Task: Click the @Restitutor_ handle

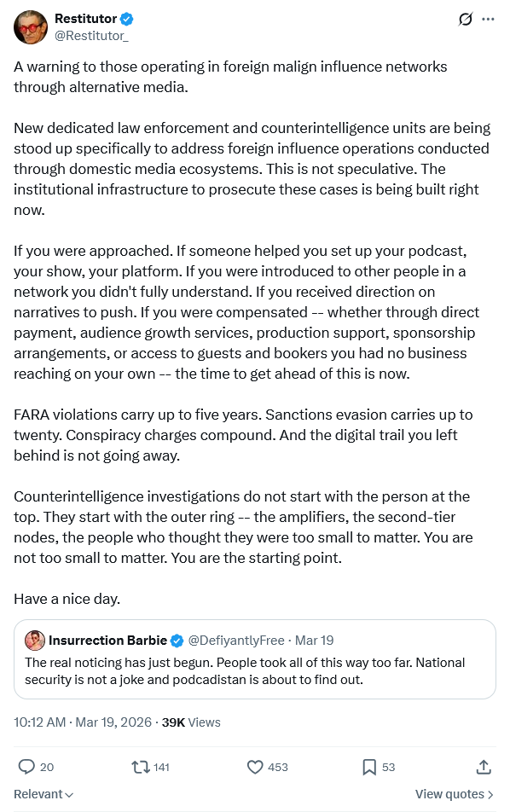Action: (91, 36)
